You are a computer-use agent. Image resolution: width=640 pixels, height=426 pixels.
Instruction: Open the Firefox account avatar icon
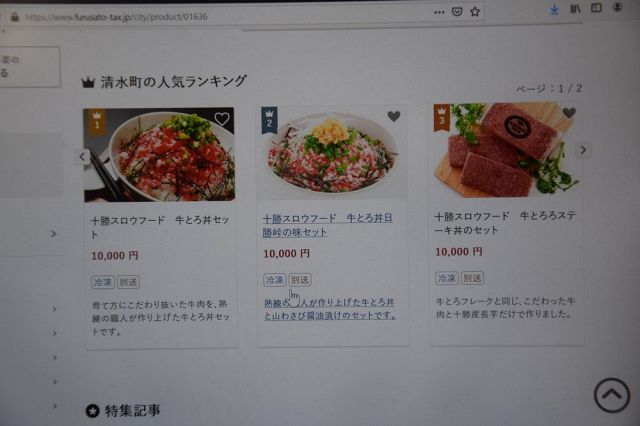618,7
